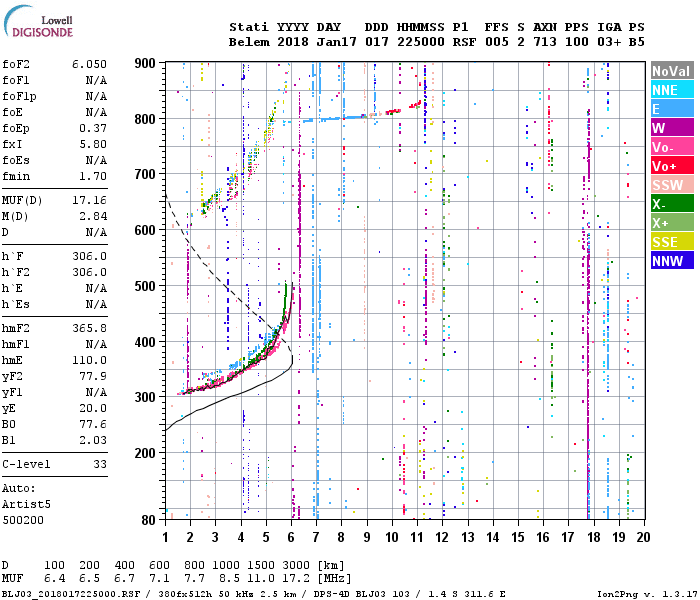Click the hmF2 value 365.8
This screenshot has width=700, height=600.
point(90,328)
